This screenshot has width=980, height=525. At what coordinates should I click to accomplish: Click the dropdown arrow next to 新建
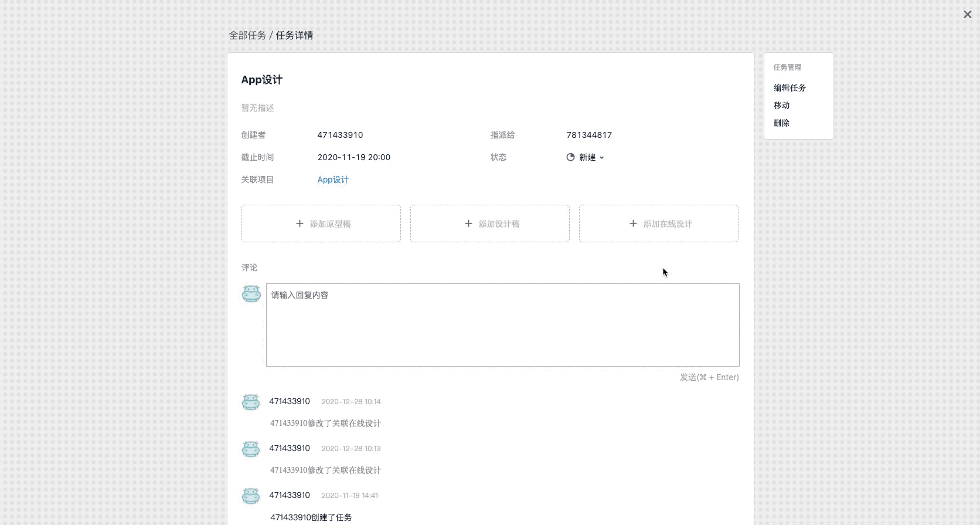[x=601, y=158]
